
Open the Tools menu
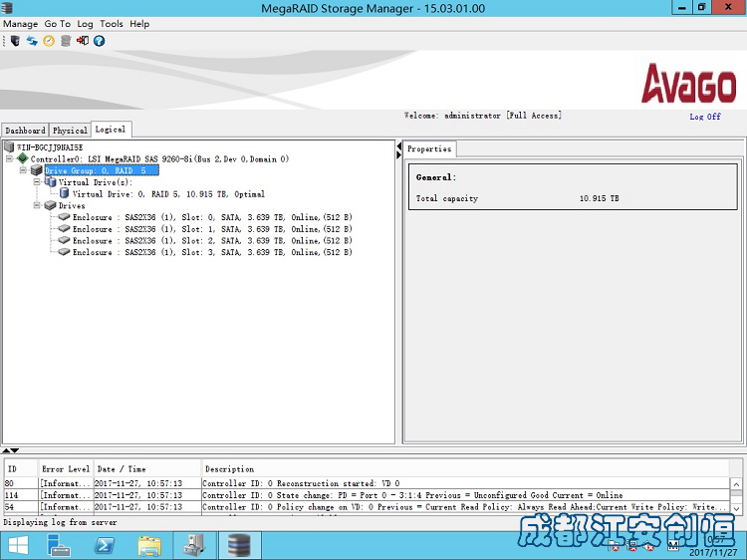(x=112, y=24)
